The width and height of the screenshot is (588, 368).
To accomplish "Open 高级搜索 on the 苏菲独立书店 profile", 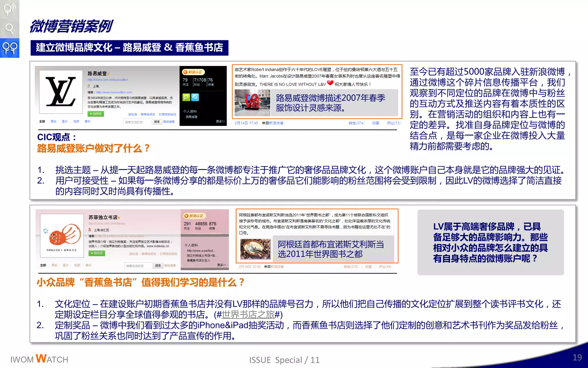I will pyautogui.click(x=170, y=265).
